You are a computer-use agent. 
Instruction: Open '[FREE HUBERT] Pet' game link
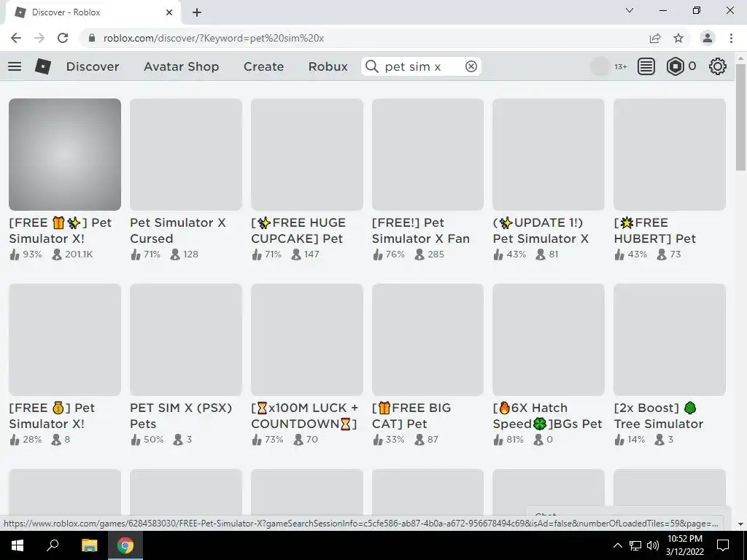655,230
